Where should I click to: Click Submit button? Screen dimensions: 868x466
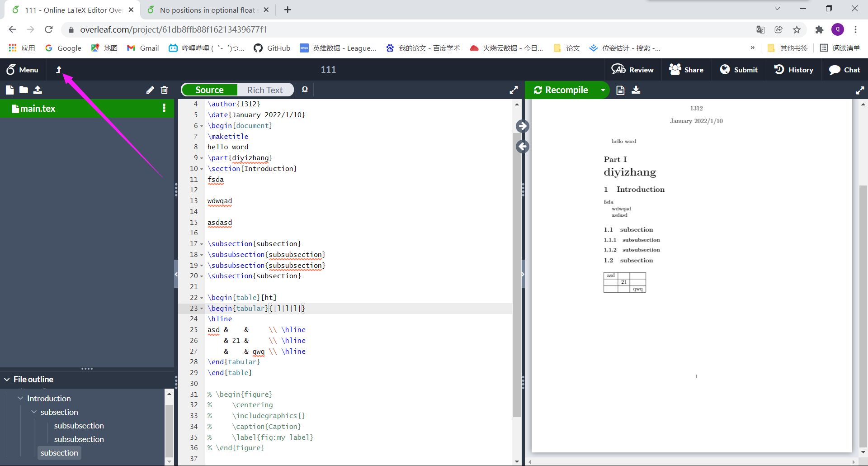pyautogui.click(x=739, y=70)
